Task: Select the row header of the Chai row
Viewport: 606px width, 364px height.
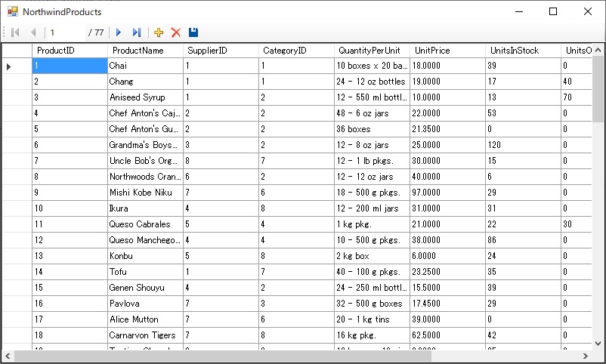Action: point(17,66)
